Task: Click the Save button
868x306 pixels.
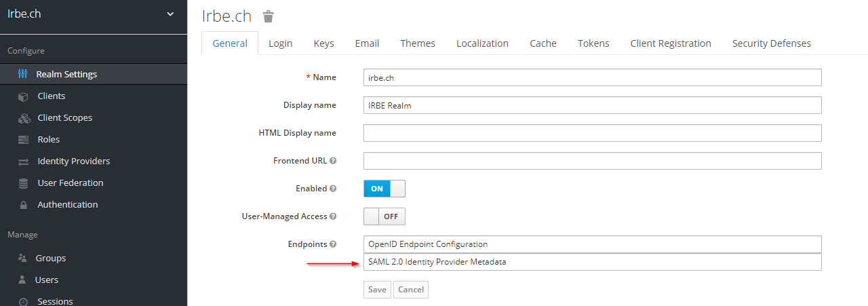Action: 377,290
